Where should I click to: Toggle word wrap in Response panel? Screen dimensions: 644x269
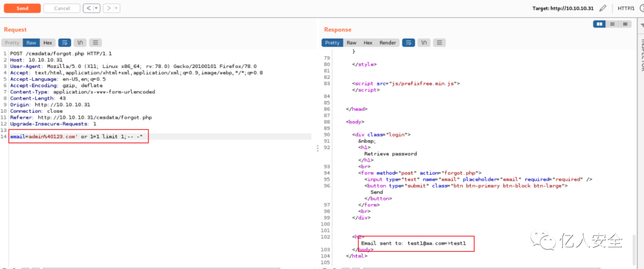[408, 43]
